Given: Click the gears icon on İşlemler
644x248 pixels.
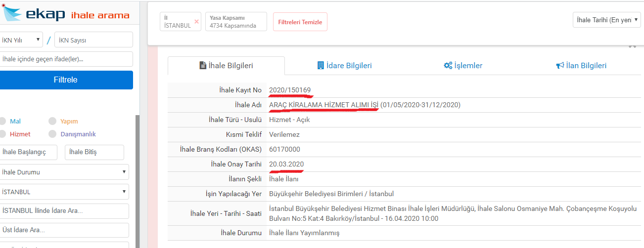Looking at the screenshot, I should click(448, 65).
